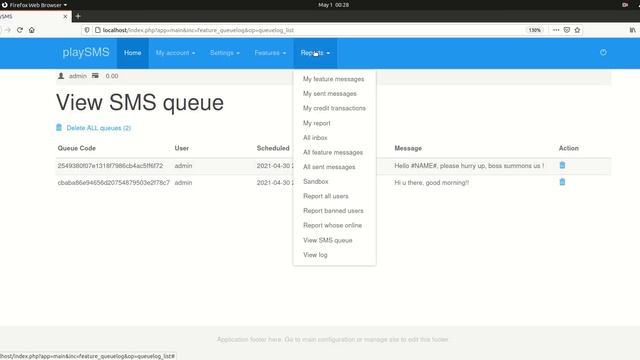This screenshot has width=640, height=360.
Task: Click the trash icon beside Delete ALL queues
Action: coord(59,127)
